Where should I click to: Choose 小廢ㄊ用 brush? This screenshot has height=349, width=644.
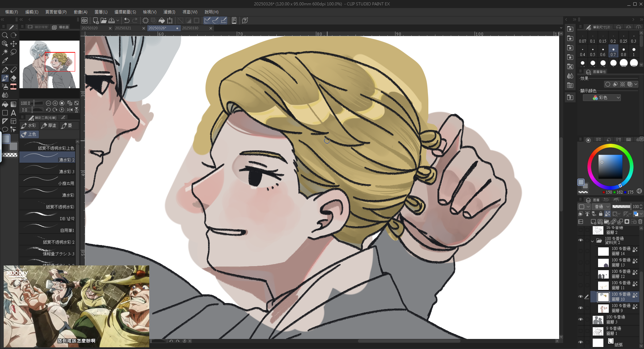(47, 181)
